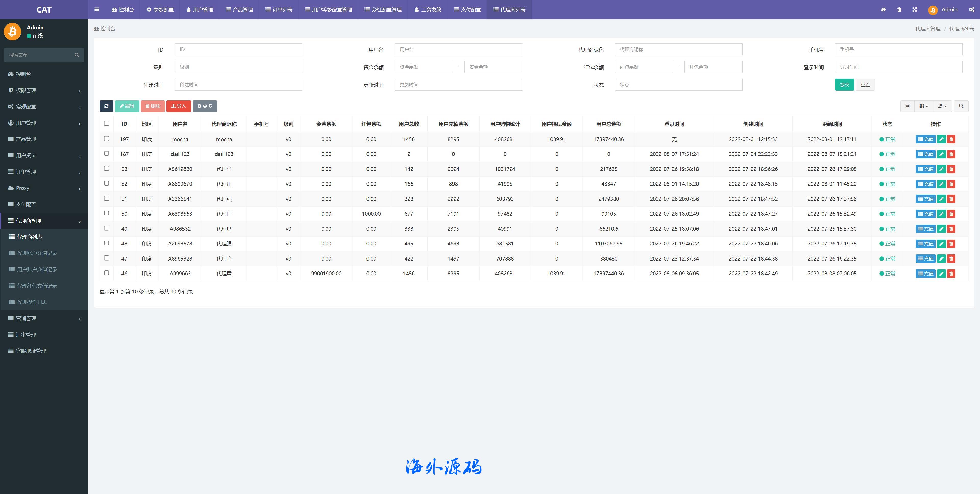Click red delete icon for daili123 row
The height and width of the screenshot is (494, 980).
point(951,154)
